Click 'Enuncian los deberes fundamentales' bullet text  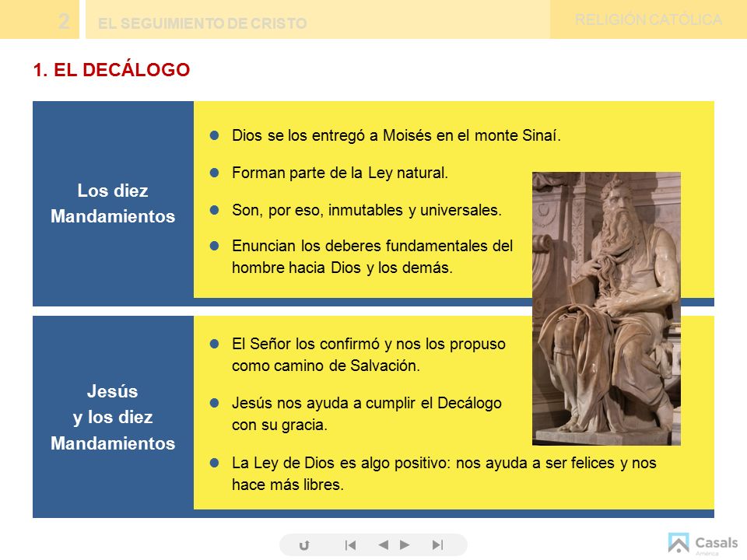click(372, 257)
